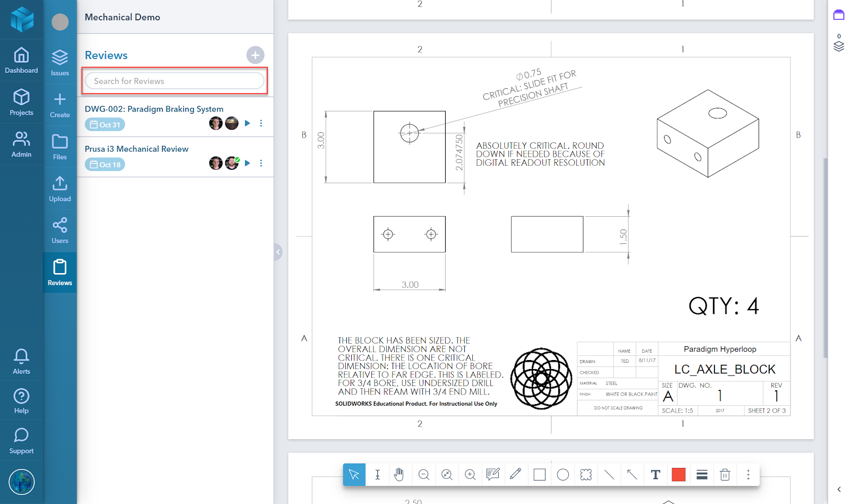Open more options for Prusa i3 review
The width and height of the screenshot is (850, 504).
261,163
